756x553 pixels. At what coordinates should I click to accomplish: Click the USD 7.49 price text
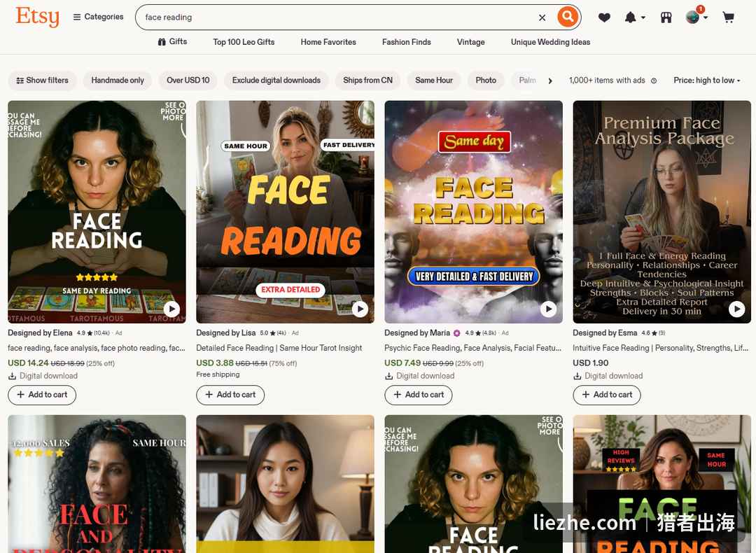(x=402, y=363)
